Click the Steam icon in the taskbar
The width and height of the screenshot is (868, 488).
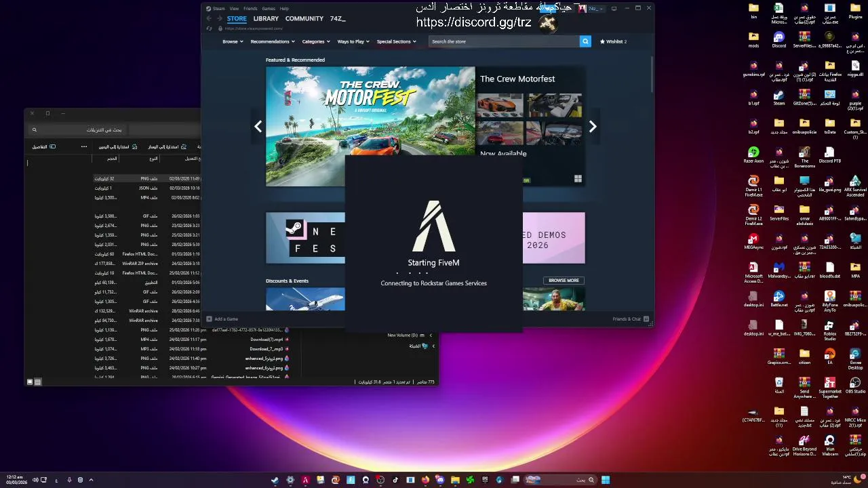click(x=275, y=480)
